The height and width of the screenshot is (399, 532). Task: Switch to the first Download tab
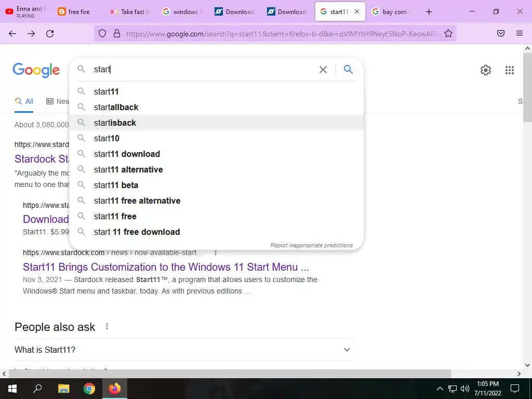point(235,11)
